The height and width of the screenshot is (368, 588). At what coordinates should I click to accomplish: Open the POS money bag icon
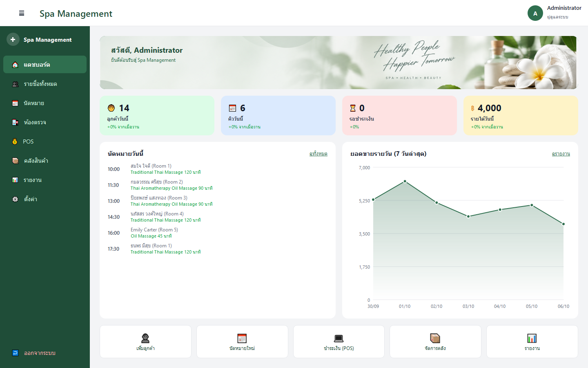tap(15, 141)
